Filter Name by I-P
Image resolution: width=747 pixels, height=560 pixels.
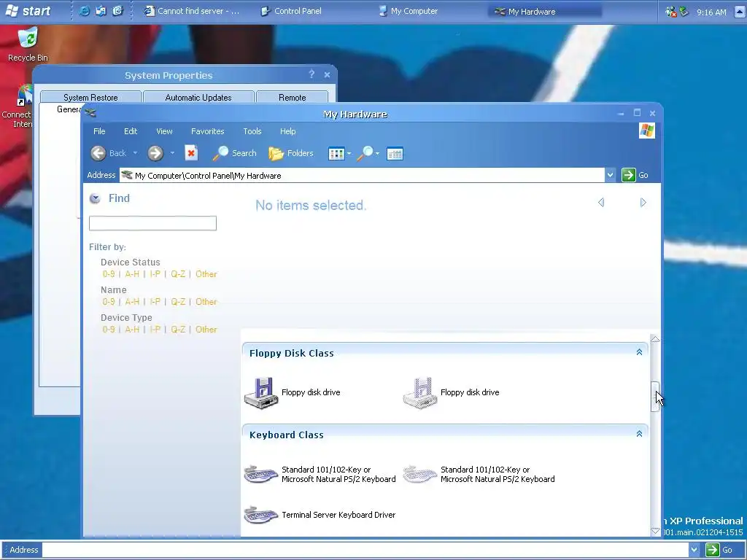[x=155, y=302]
